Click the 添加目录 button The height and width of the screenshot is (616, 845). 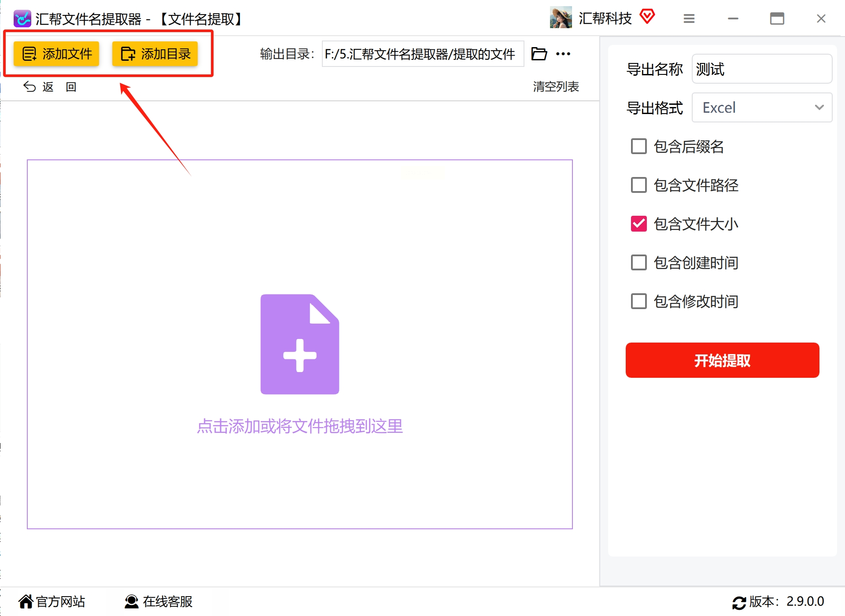[155, 54]
